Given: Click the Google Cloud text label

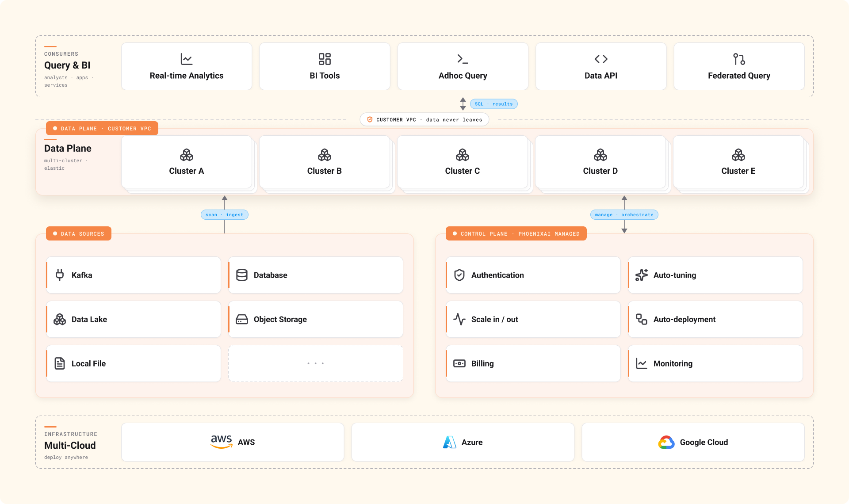Looking at the screenshot, I should 704,442.
